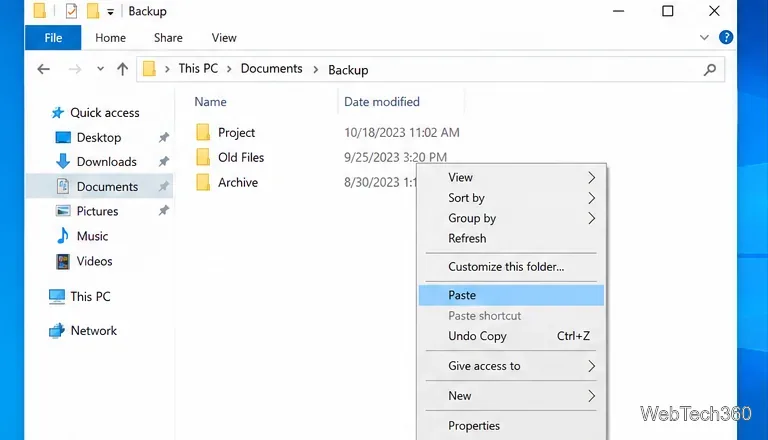This screenshot has width=768, height=440.
Task: Open the New submenu
Action: click(x=511, y=396)
